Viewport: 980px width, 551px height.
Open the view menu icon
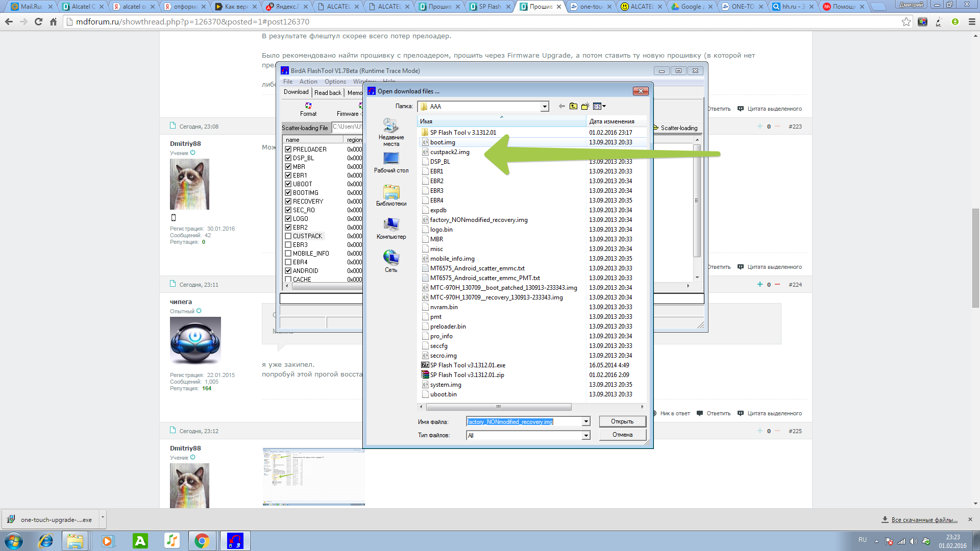click(599, 106)
